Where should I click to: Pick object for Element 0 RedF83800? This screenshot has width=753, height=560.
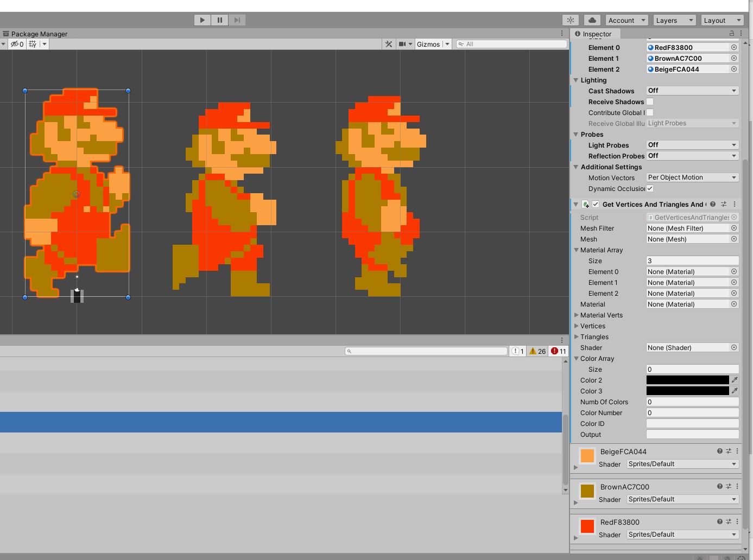click(x=734, y=47)
